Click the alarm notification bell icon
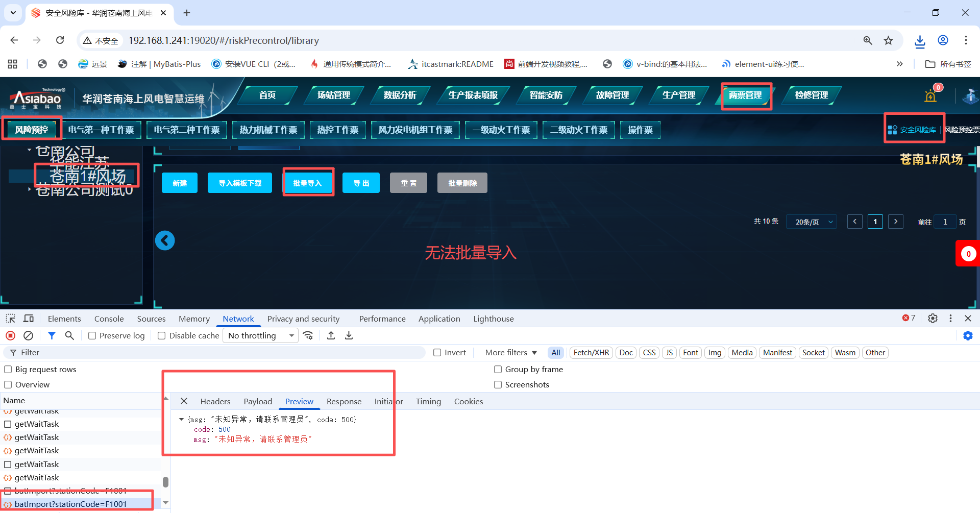 click(930, 96)
